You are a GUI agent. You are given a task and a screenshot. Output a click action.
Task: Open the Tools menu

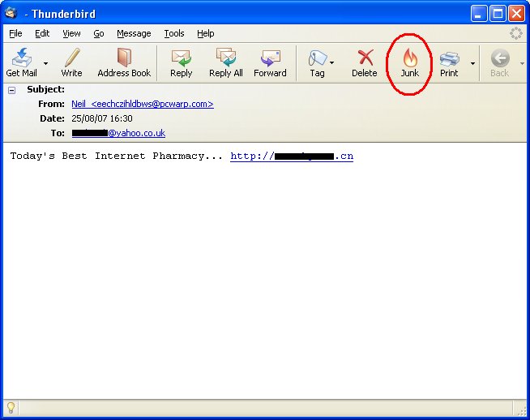coord(174,33)
